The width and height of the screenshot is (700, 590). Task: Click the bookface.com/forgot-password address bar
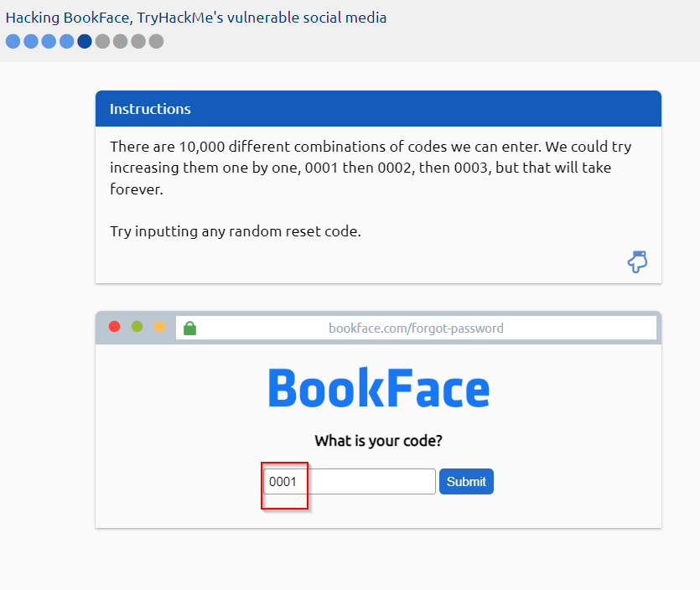(416, 328)
